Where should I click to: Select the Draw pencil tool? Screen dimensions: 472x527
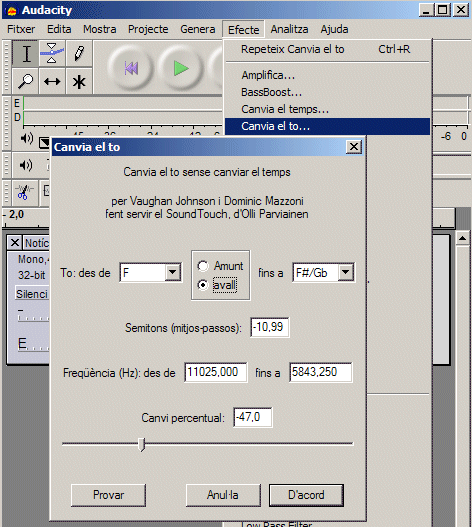79,53
